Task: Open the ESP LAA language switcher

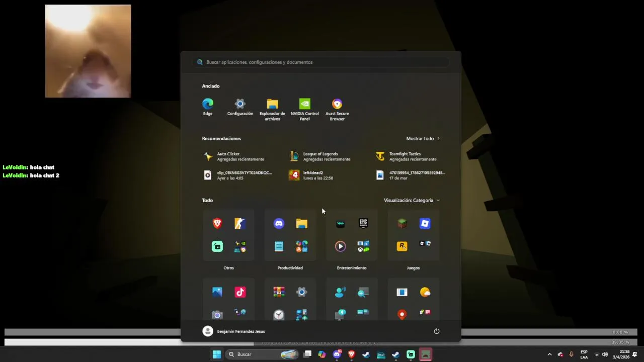Action: point(584,354)
